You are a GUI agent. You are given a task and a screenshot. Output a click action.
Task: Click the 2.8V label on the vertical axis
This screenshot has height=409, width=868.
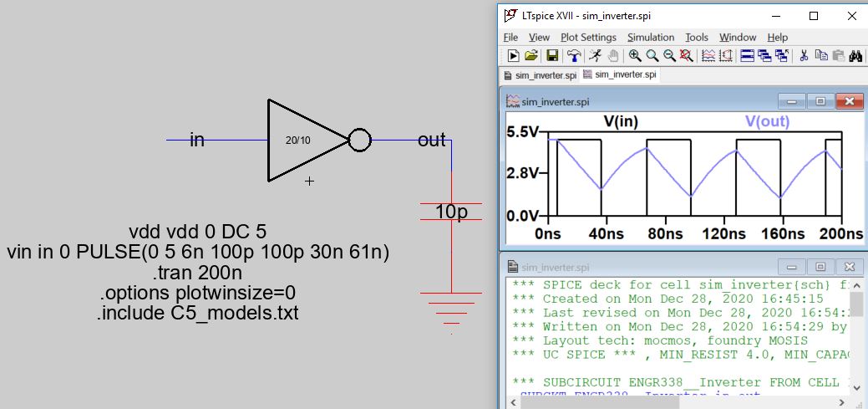click(523, 173)
